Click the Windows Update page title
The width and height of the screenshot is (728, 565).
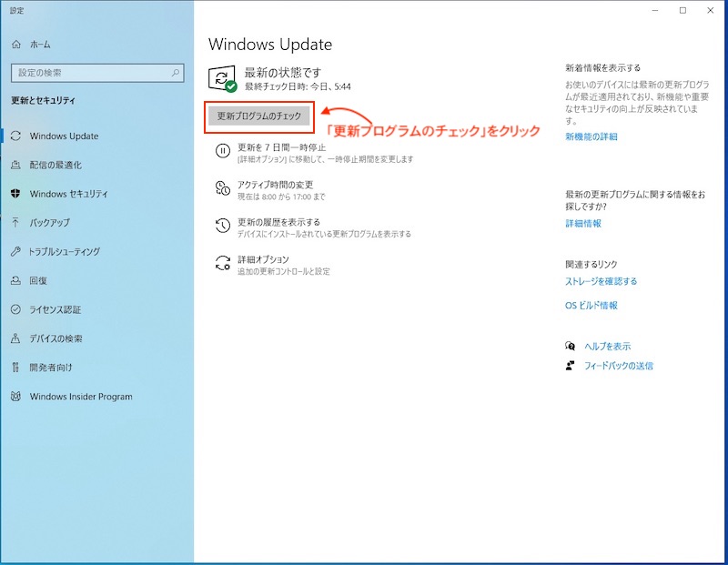pyautogui.click(x=270, y=45)
